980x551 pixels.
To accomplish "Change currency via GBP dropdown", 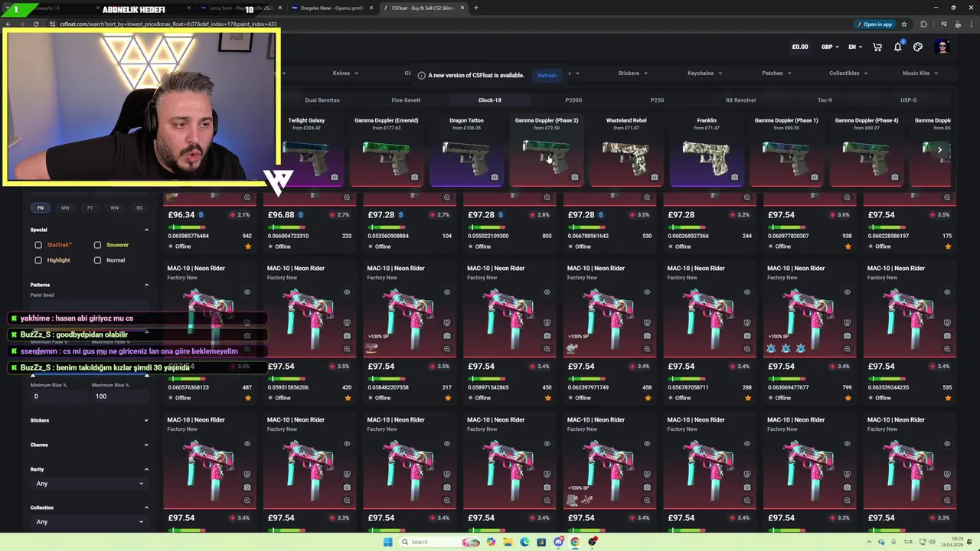I will coord(831,47).
